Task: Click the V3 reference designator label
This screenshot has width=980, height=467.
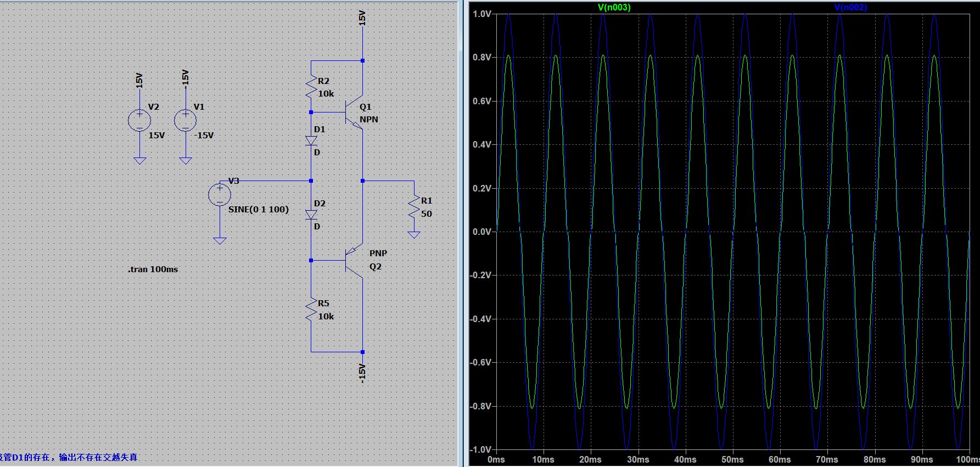Action: 234,181
